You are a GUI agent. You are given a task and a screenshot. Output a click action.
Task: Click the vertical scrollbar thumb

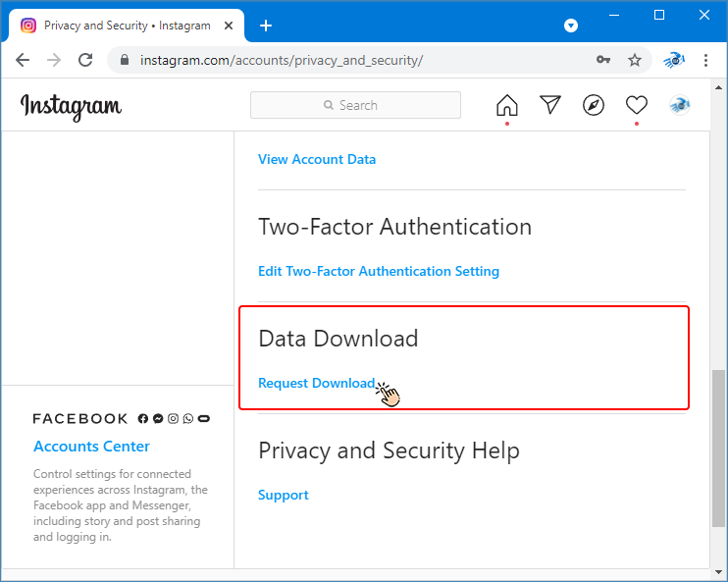718,449
